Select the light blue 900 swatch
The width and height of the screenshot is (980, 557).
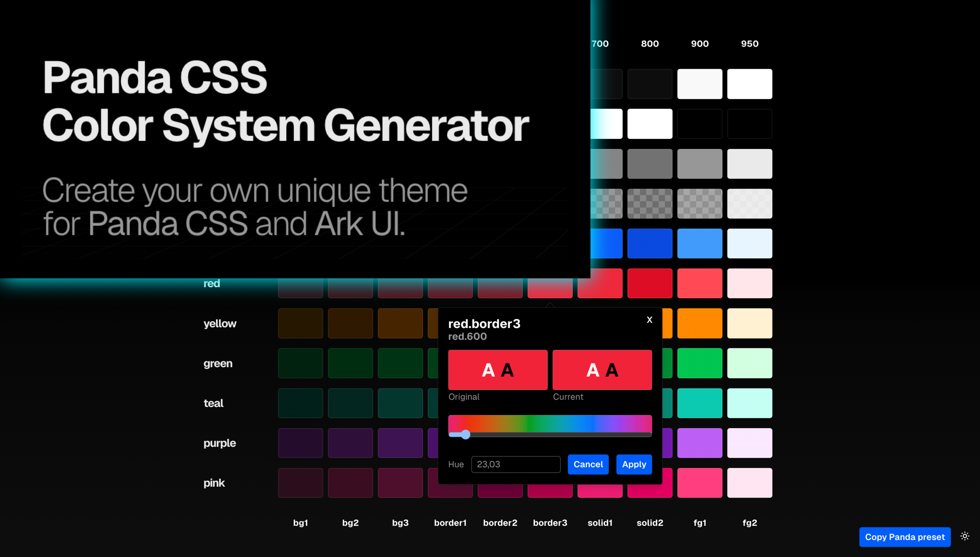tap(700, 243)
